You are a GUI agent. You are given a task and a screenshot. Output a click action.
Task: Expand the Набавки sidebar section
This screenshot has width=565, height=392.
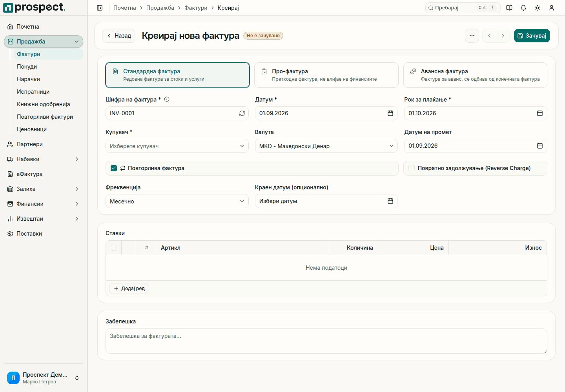(44, 159)
